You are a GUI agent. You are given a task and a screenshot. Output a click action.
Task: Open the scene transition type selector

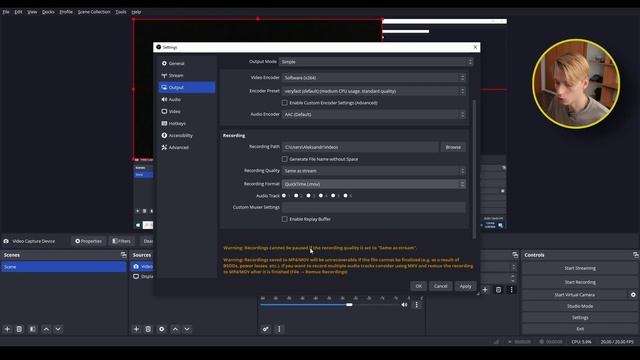point(498,267)
